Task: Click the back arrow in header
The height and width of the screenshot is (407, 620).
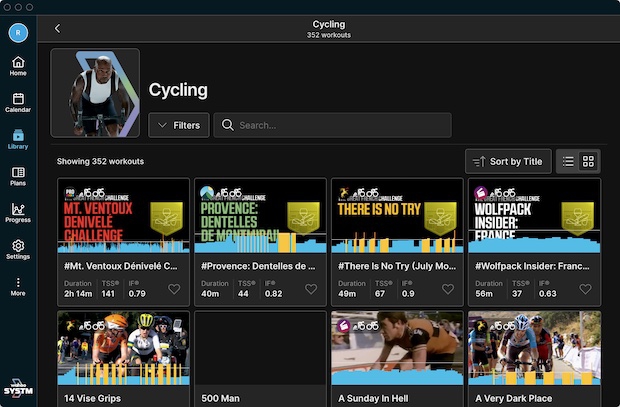Action: (x=57, y=29)
